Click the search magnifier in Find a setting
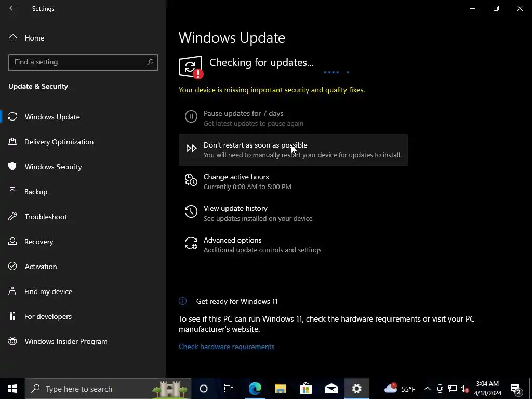 coord(150,62)
